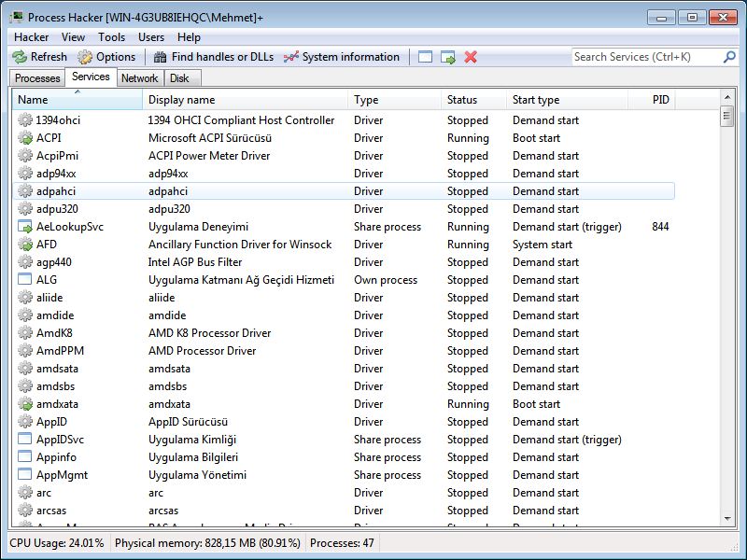Sort by Display name column header
747x560 pixels.
pyautogui.click(x=245, y=100)
